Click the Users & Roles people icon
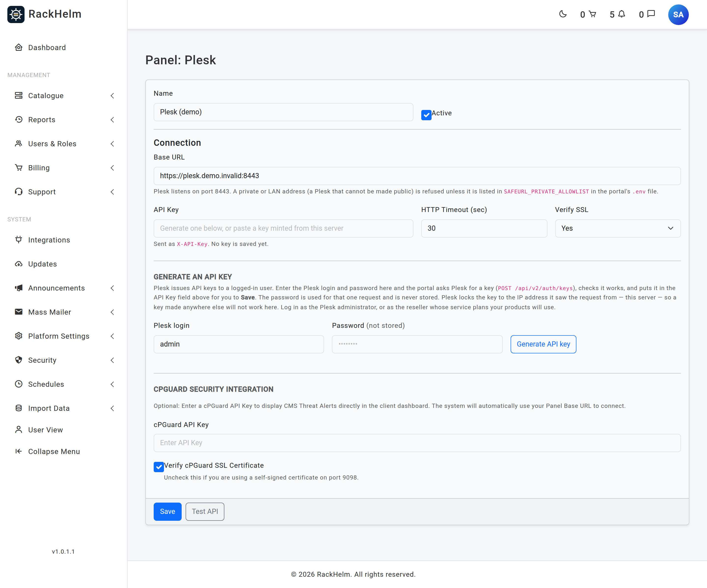 (19, 144)
